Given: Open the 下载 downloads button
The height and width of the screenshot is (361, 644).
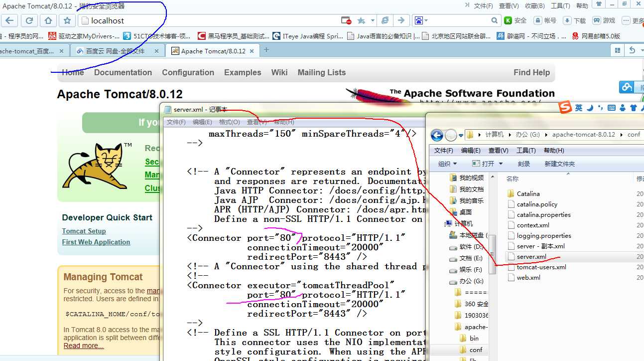Looking at the screenshot, I should pyautogui.click(x=574, y=20).
